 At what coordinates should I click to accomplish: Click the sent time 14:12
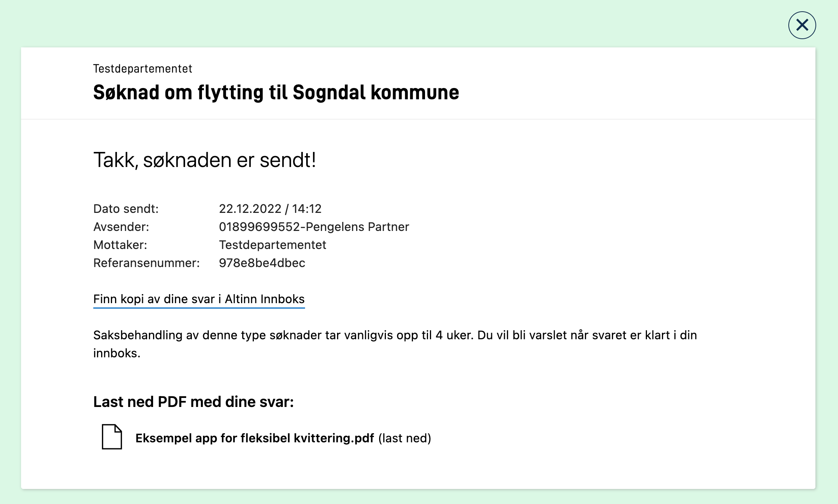307,209
